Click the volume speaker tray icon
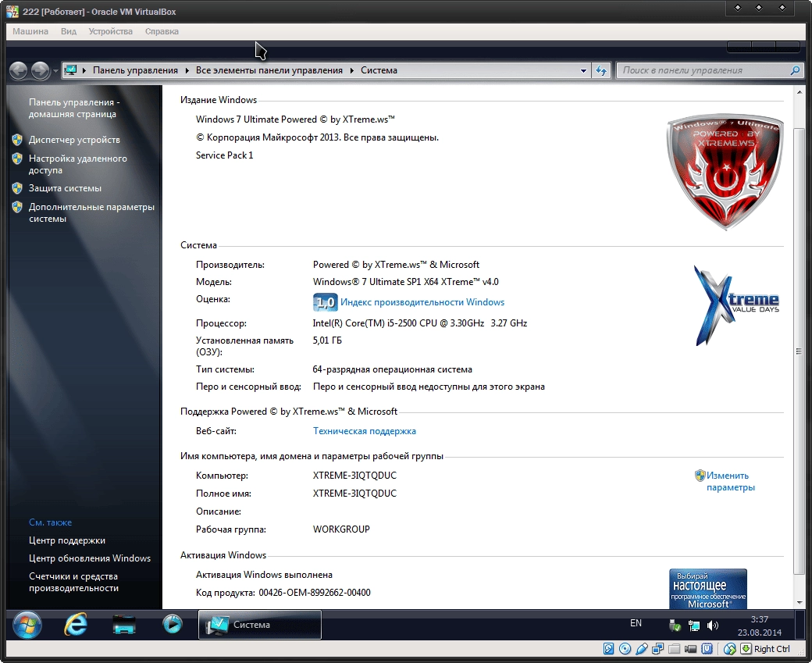 pyautogui.click(x=711, y=625)
